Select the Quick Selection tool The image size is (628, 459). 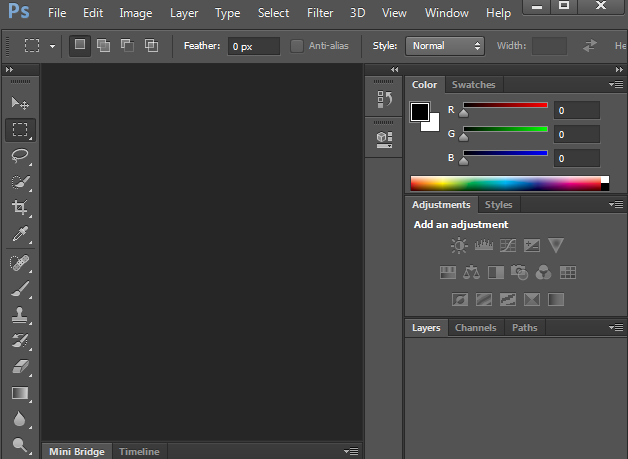20,182
